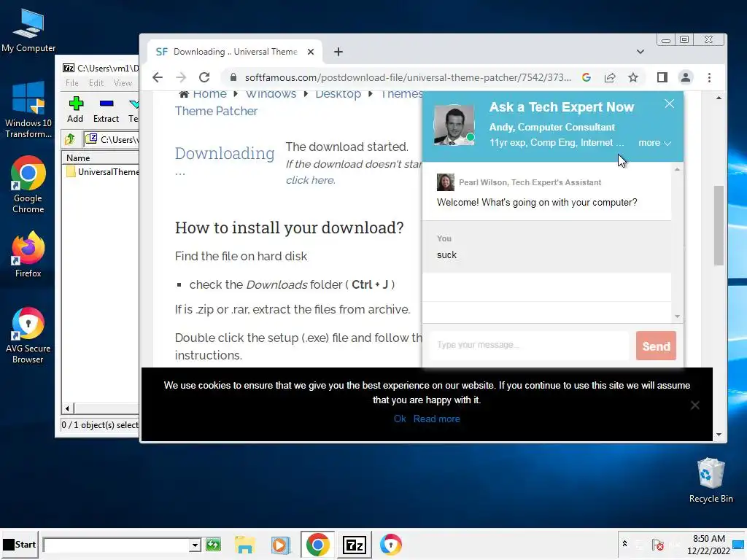Image resolution: width=747 pixels, height=560 pixels.
Task: Open Chrome profile avatar menu
Action: [x=686, y=77]
